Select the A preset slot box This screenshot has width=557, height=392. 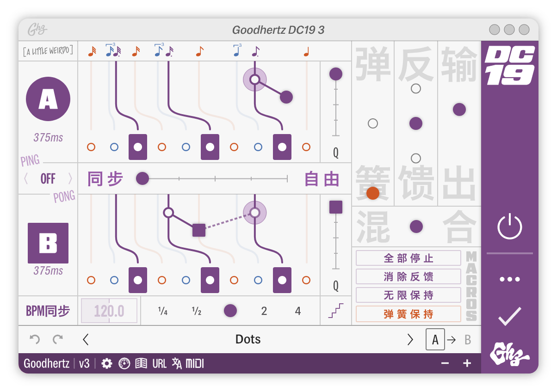point(435,339)
